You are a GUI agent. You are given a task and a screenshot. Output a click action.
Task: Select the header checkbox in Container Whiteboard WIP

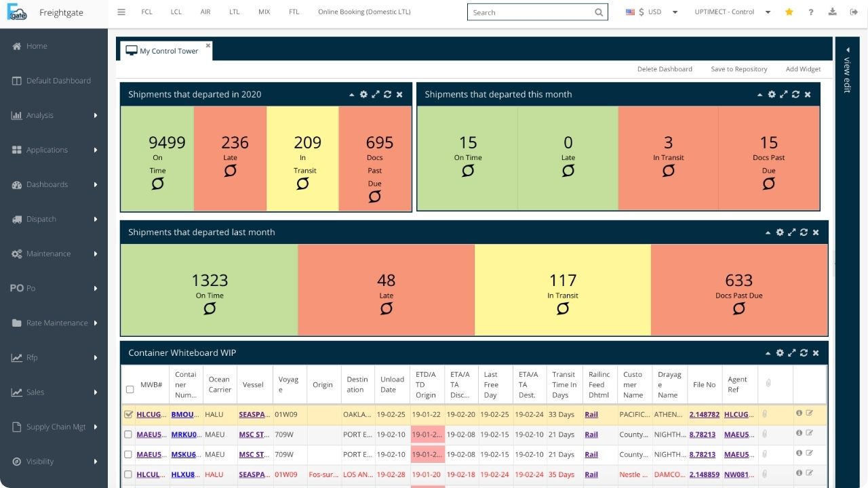130,389
